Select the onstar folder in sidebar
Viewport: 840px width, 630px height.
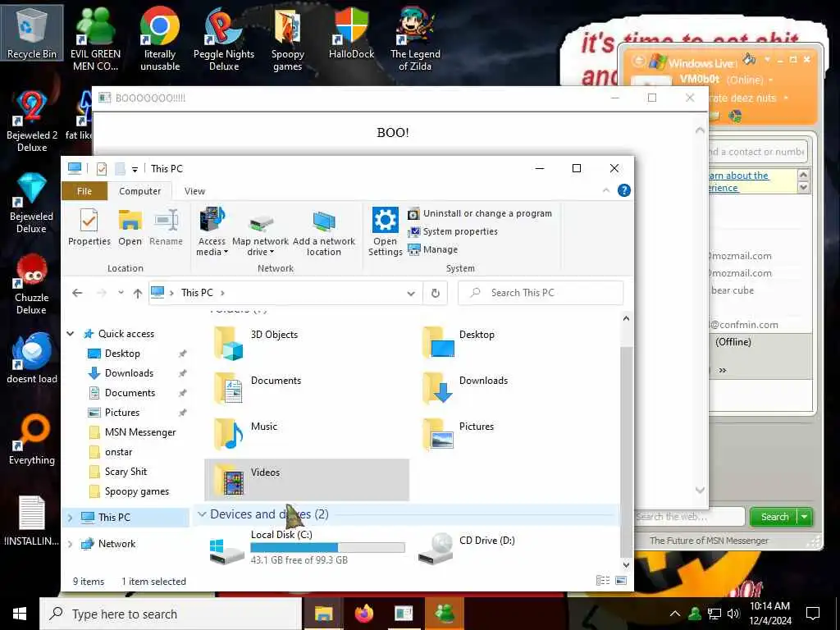coord(118,452)
